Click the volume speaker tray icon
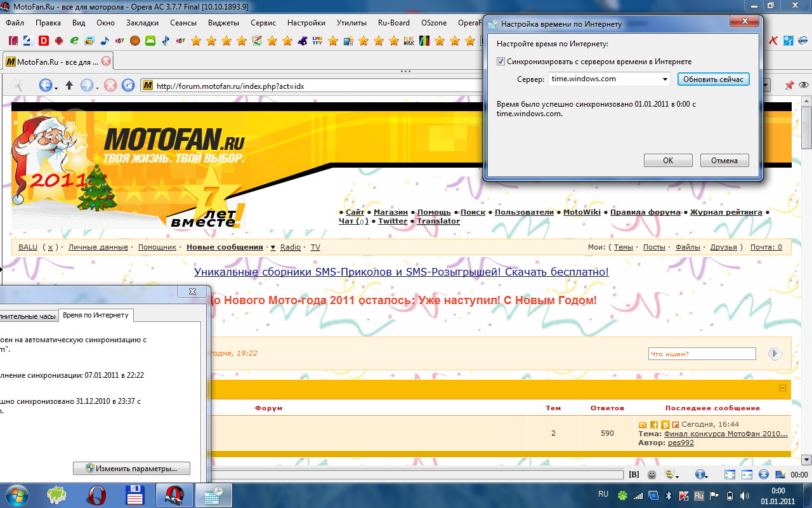The height and width of the screenshot is (508, 812). point(745,495)
